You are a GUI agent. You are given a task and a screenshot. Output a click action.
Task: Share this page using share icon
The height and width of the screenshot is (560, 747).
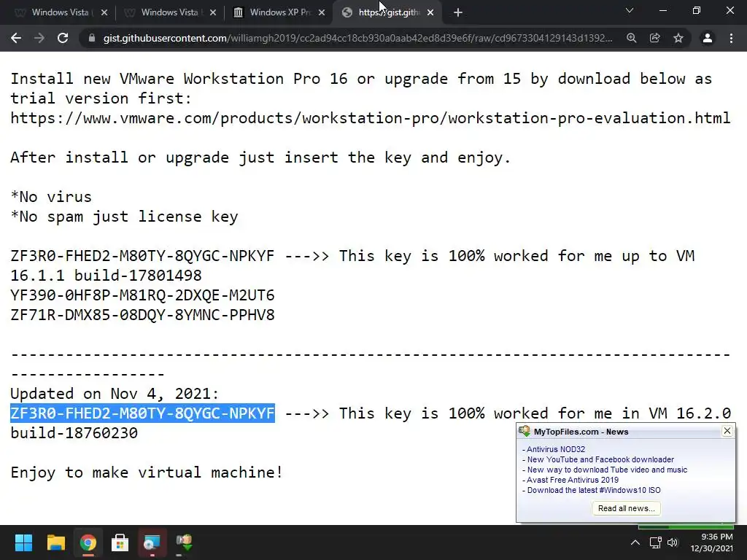655,38
